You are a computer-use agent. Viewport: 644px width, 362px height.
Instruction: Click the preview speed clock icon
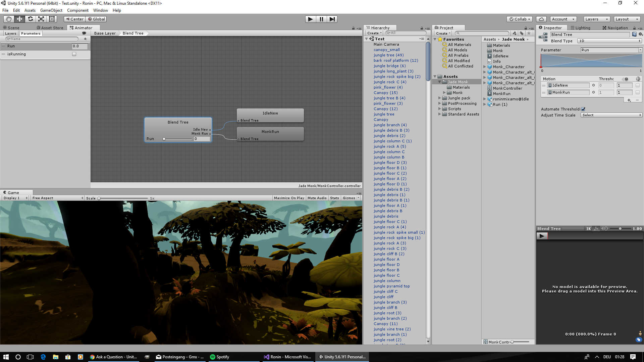click(x=604, y=229)
